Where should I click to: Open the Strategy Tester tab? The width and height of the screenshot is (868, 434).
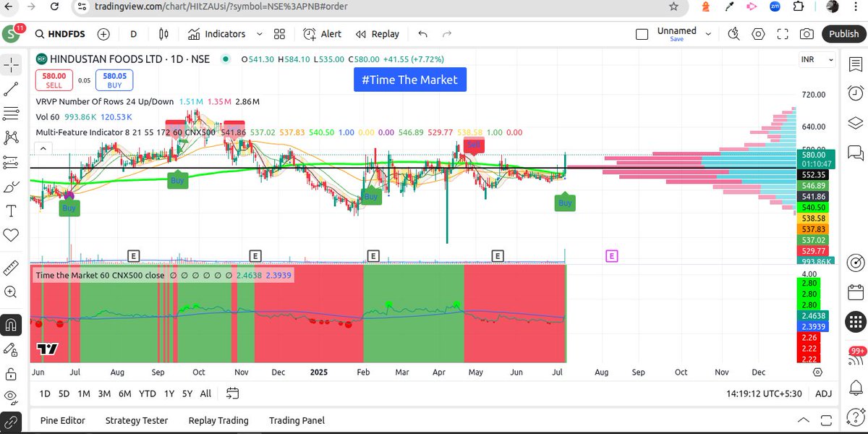coord(137,420)
